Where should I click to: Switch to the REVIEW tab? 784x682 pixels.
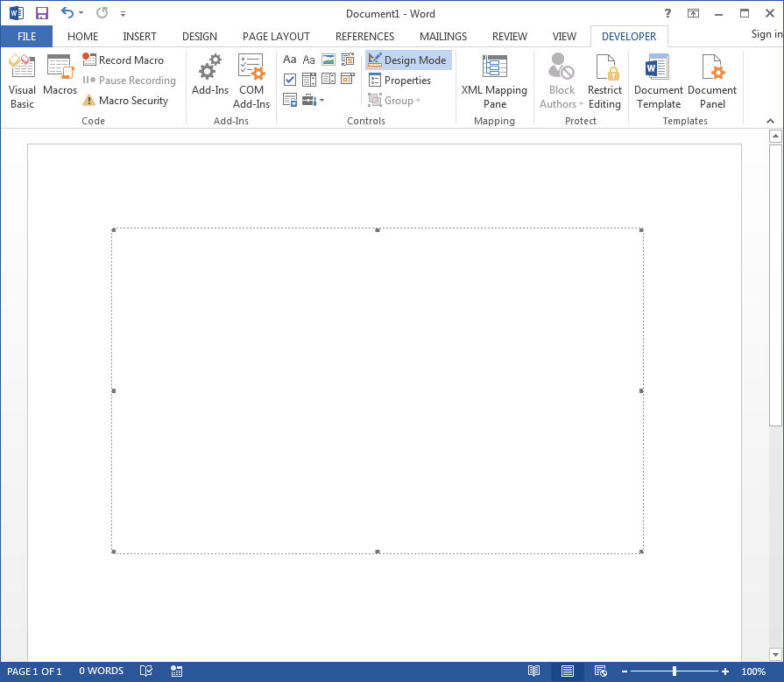(x=510, y=37)
